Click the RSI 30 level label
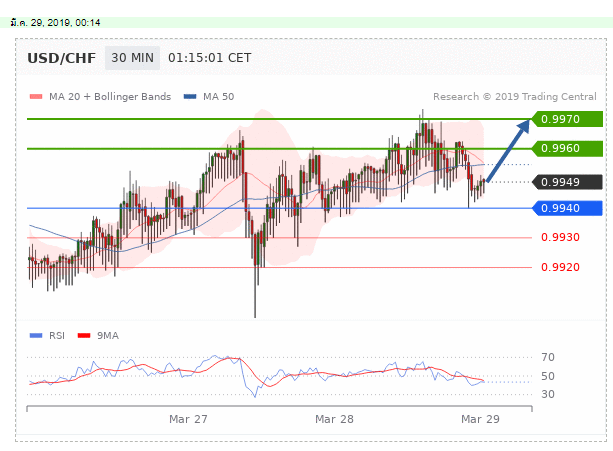613x451 pixels. [548, 394]
